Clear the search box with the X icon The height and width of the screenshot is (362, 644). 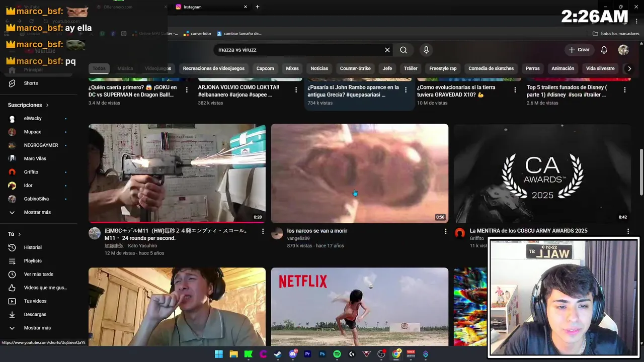(387, 50)
